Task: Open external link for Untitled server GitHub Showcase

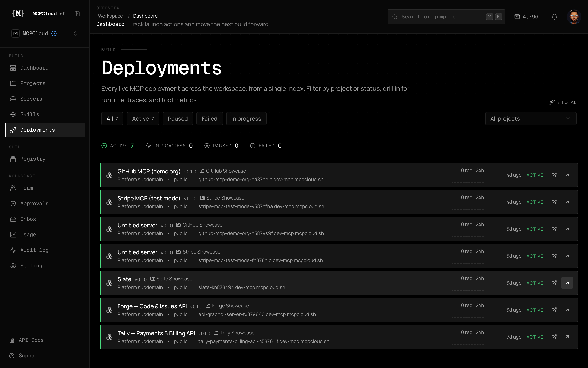Action: 554,229
